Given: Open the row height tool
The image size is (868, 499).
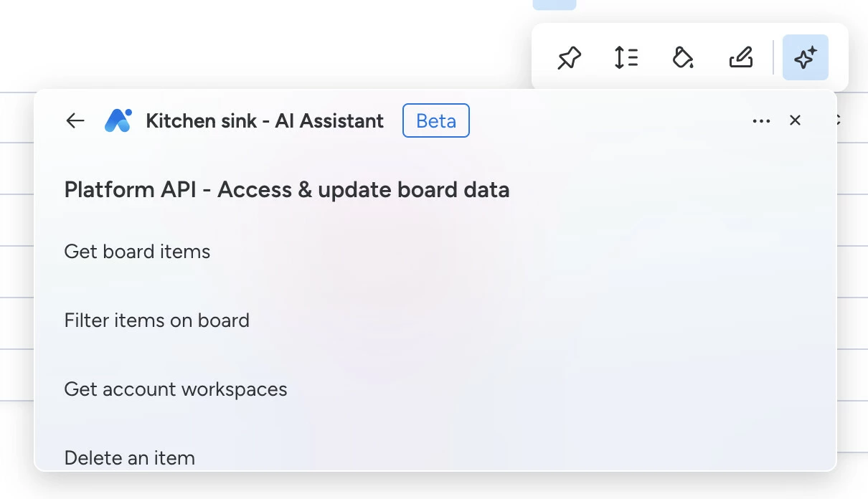Looking at the screenshot, I should point(626,57).
